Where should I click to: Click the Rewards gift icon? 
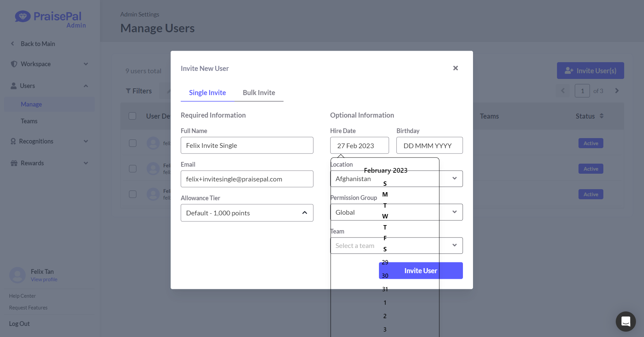tap(14, 163)
